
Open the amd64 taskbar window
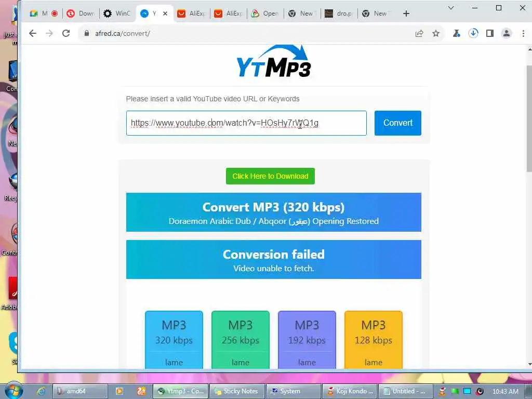[81, 391]
